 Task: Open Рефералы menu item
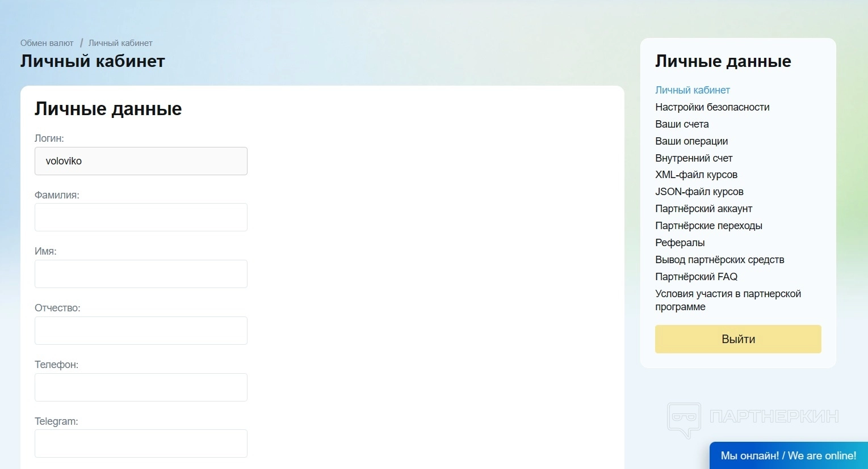point(680,243)
